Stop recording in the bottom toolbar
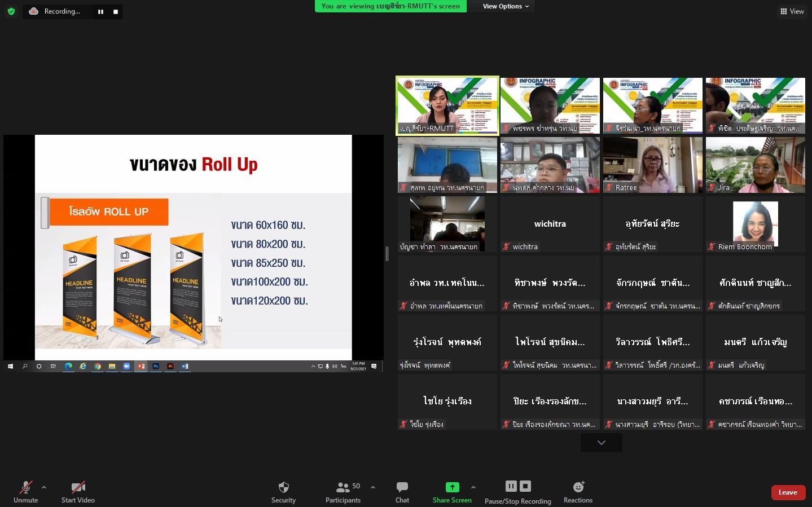 pos(525,486)
